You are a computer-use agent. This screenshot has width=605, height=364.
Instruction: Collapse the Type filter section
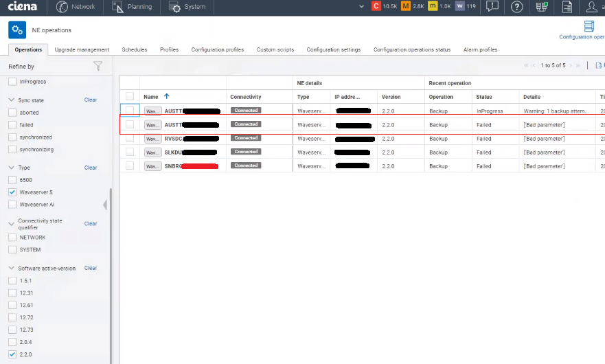[12, 168]
